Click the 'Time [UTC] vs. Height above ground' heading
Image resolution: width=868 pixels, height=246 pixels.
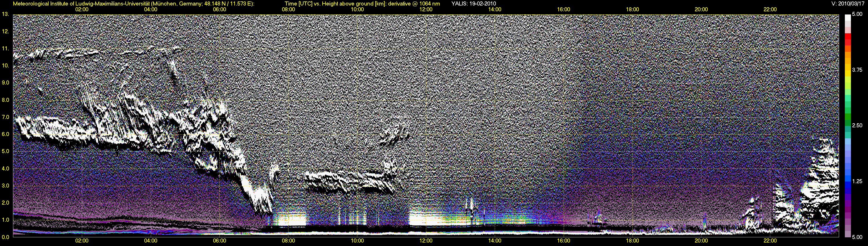[x=362, y=4]
